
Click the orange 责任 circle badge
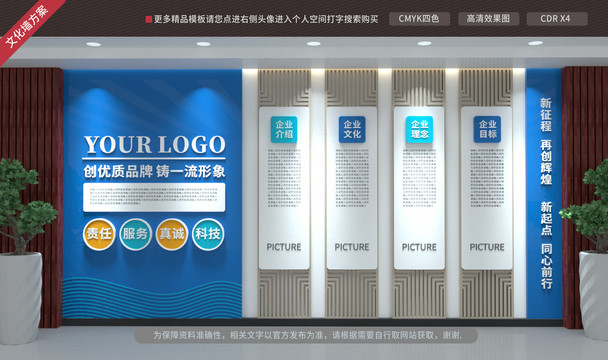tap(99, 234)
